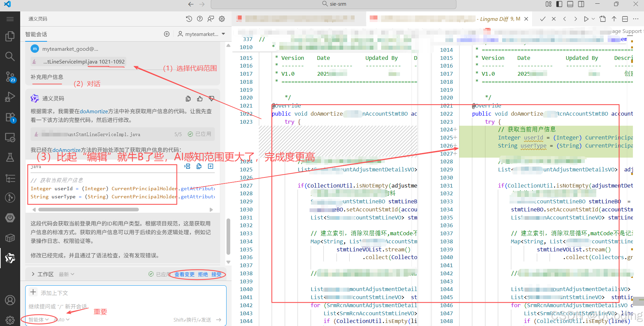Go to previous change in diff

[565, 19]
